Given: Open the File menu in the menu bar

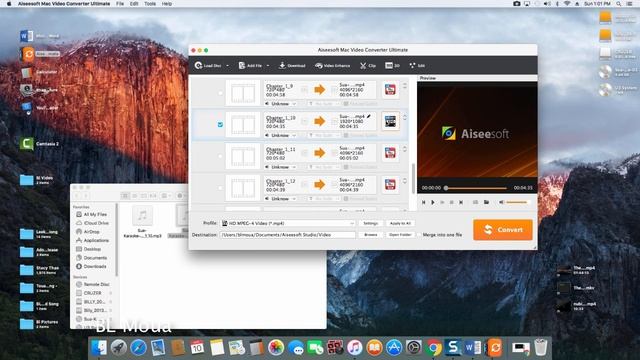Looking at the screenshot, I should (120, 4).
